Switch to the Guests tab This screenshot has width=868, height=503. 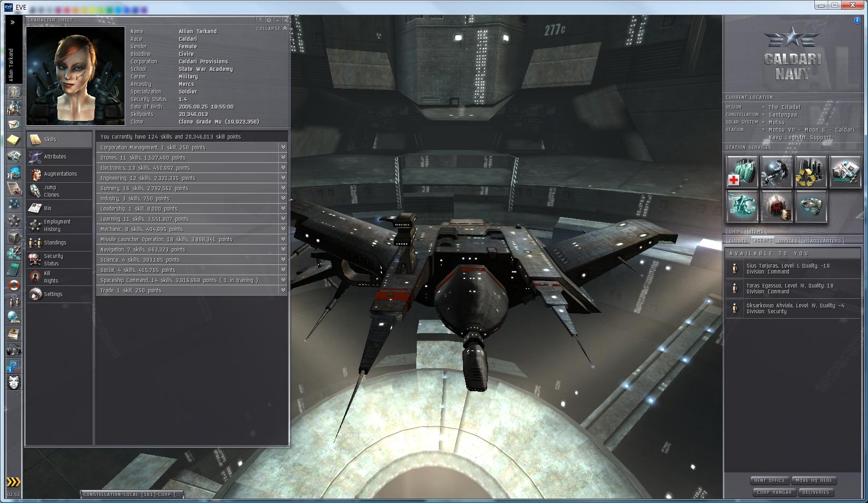[x=738, y=241]
